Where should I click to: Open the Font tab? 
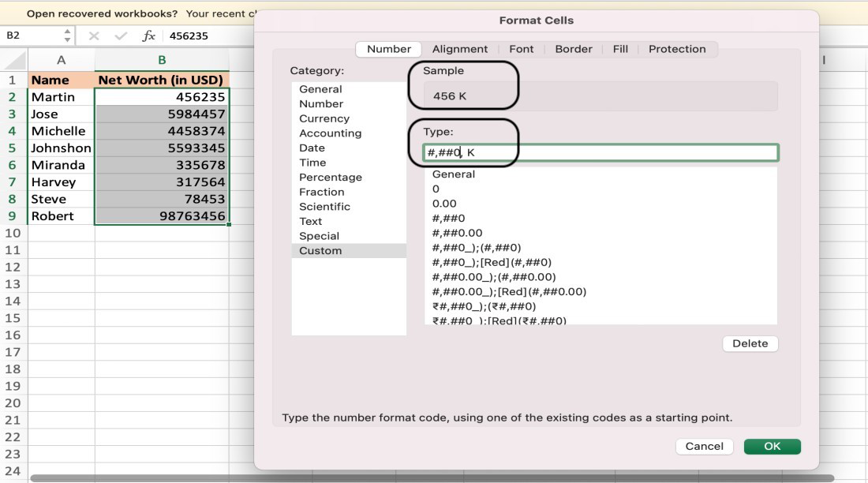coord(522,49)
